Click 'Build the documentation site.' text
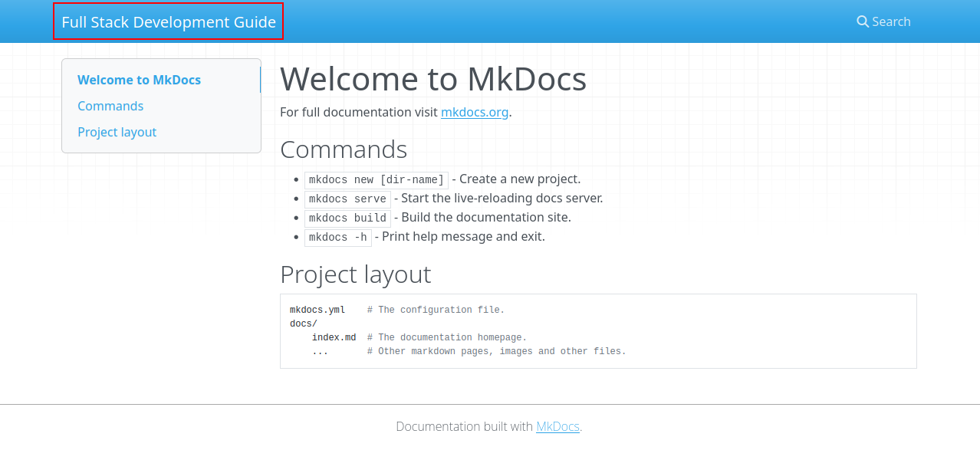This screenshot has height=450, width=980. coord(486,217)
